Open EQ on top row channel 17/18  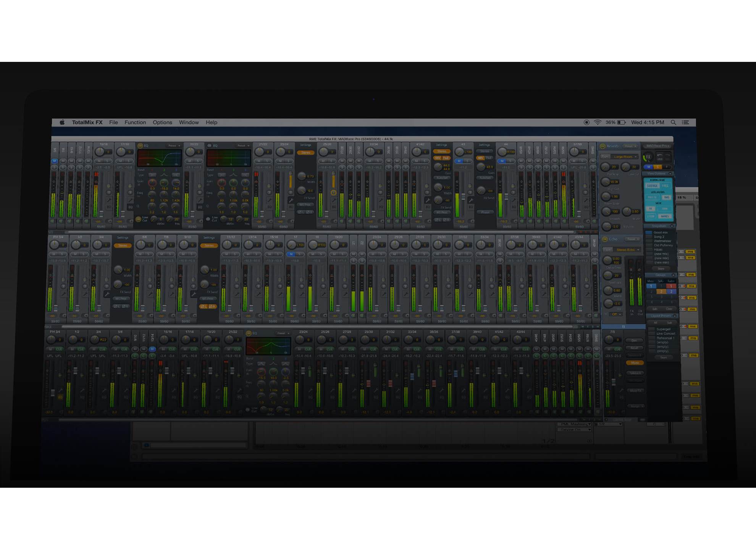click(130, 207)
